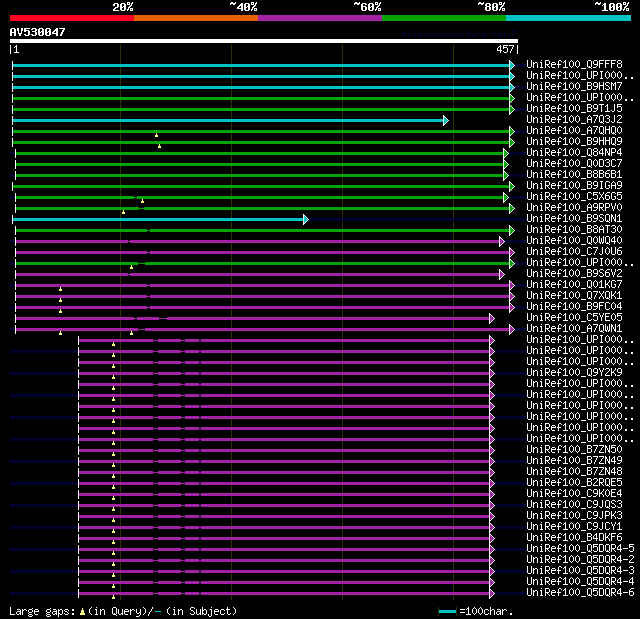
Task: Select the UniRef100_Q9Y2K9 label
Action: [x=574, y=373]
